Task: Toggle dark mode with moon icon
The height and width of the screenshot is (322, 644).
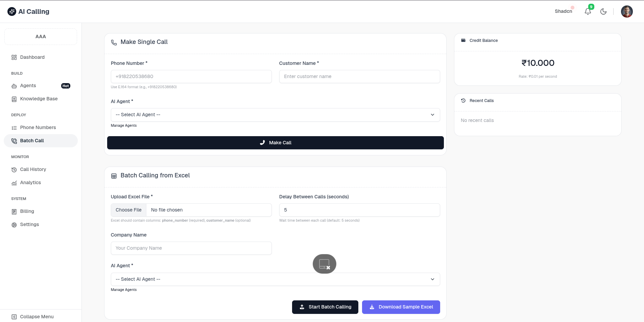Action: tap(603, 11)
